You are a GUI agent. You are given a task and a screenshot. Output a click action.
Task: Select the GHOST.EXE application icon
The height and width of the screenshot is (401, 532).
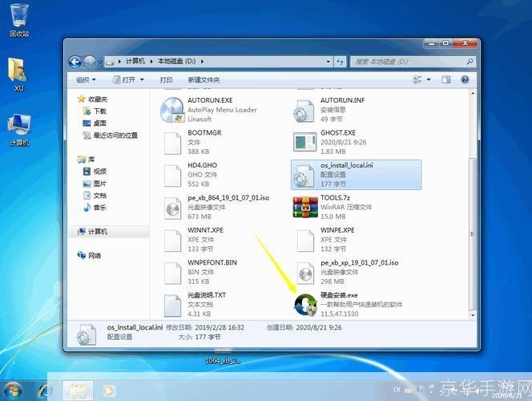click(x=305, y=142)
